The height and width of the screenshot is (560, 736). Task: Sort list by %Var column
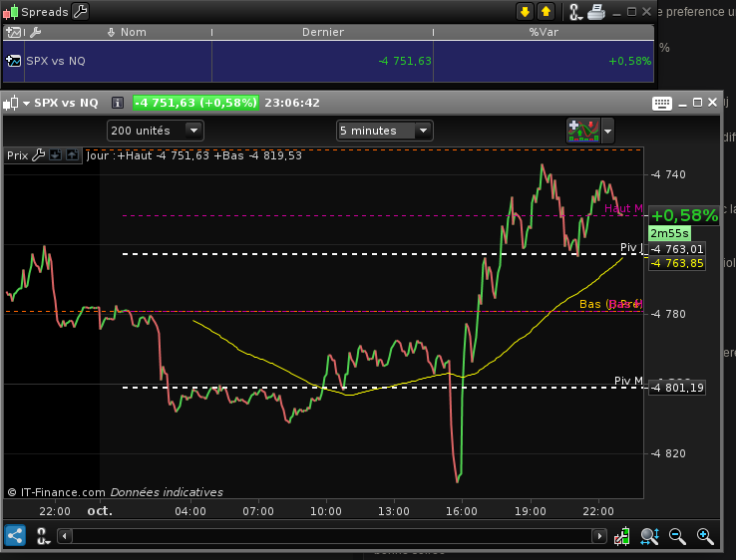(544, 32)
